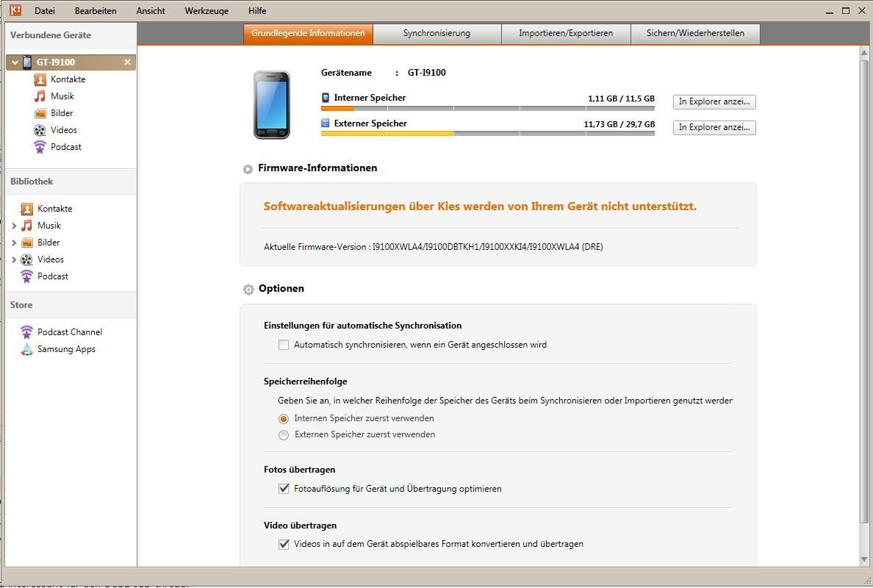Click the large phone device image

(x=272, y=104)
